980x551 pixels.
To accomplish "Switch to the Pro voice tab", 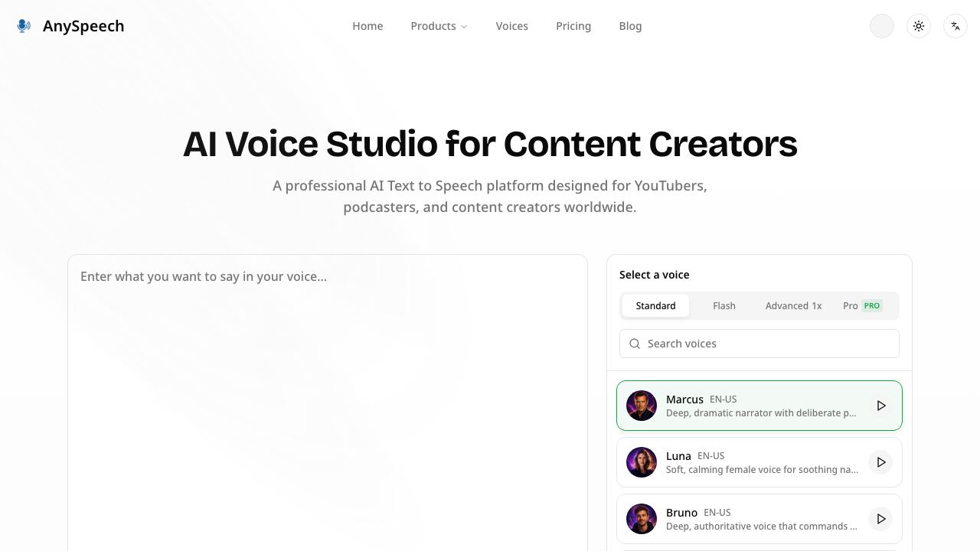I will [x=863, y=305].
